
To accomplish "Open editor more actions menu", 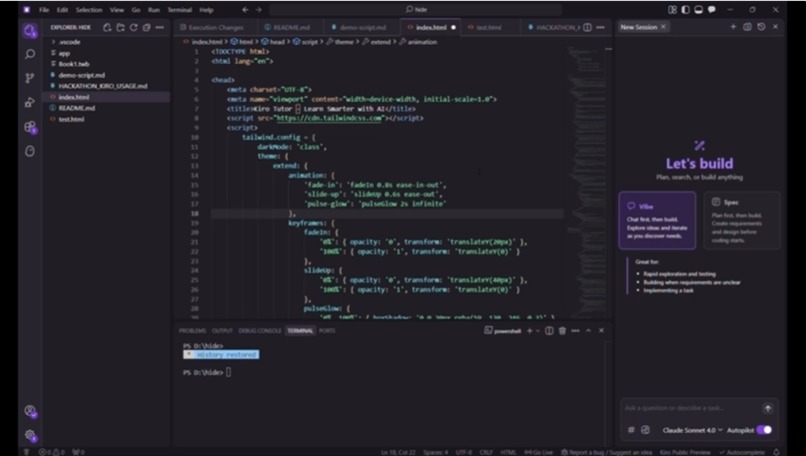I will pos(600,27).
